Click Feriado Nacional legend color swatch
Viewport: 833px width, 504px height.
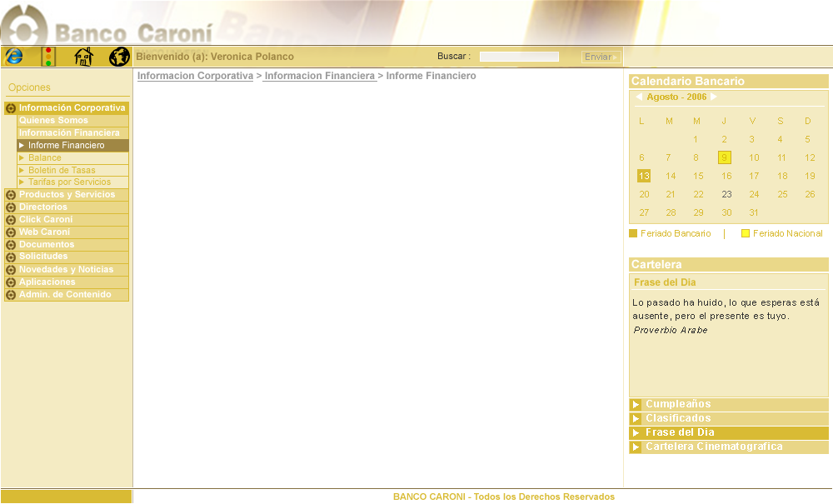coord(746,233)
